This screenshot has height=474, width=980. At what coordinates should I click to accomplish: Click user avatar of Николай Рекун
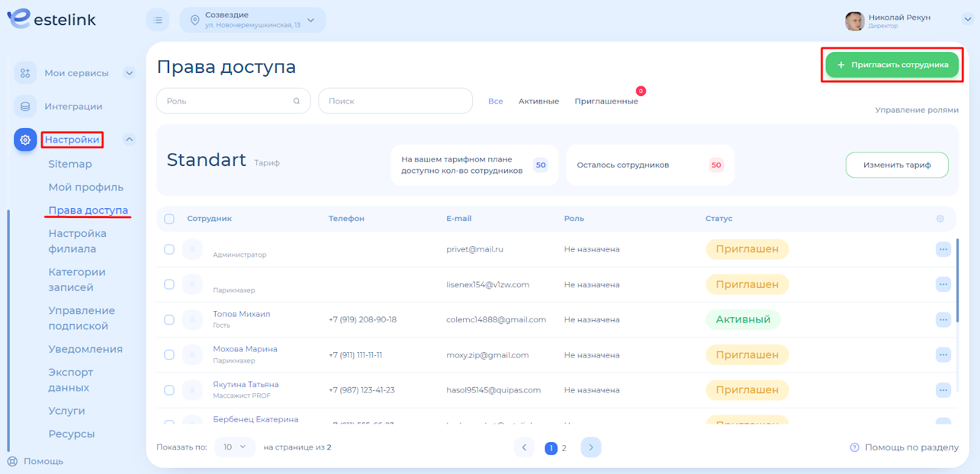854,21
